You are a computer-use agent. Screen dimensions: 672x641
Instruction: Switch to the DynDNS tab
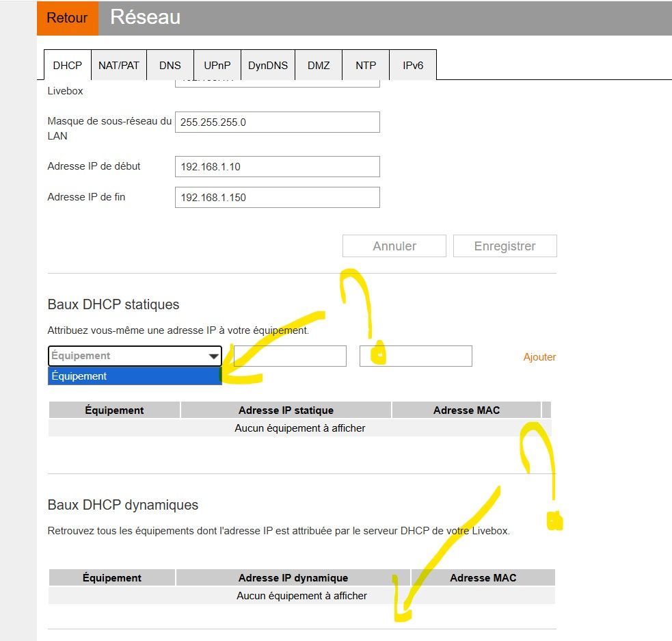pyautogui.click(x=268, y=65)
